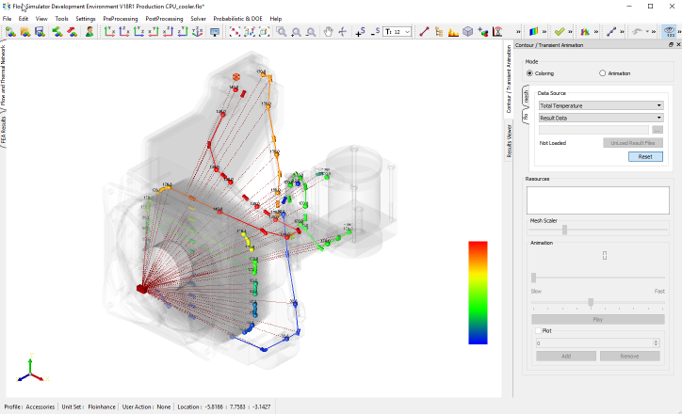This screenshot has width=682, height=414.
Task: Click the red node in 3D viewport
Action: point(142,288)
